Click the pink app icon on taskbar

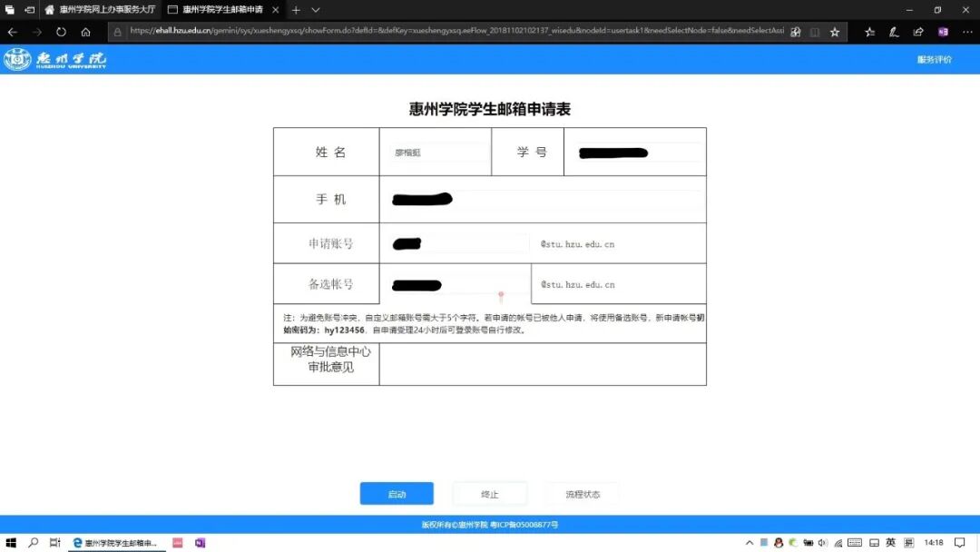click(178, 543)
